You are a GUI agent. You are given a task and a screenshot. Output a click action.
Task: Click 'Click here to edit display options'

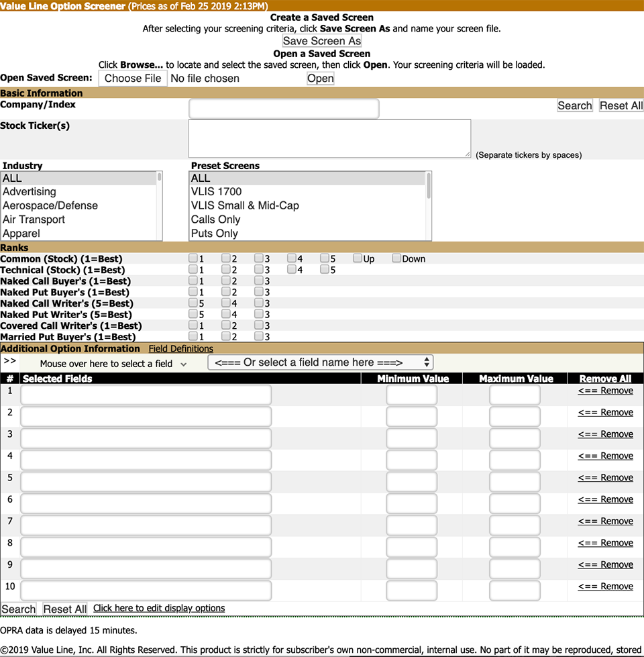159,608
